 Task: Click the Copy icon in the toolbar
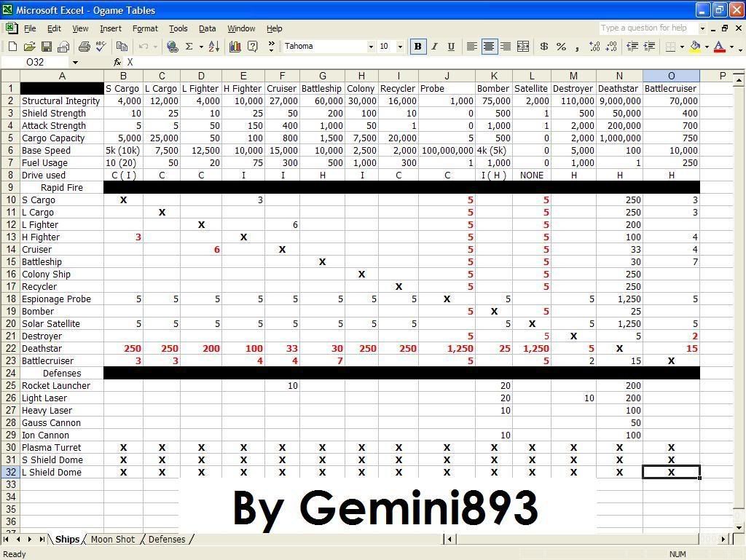coord(122,46)
